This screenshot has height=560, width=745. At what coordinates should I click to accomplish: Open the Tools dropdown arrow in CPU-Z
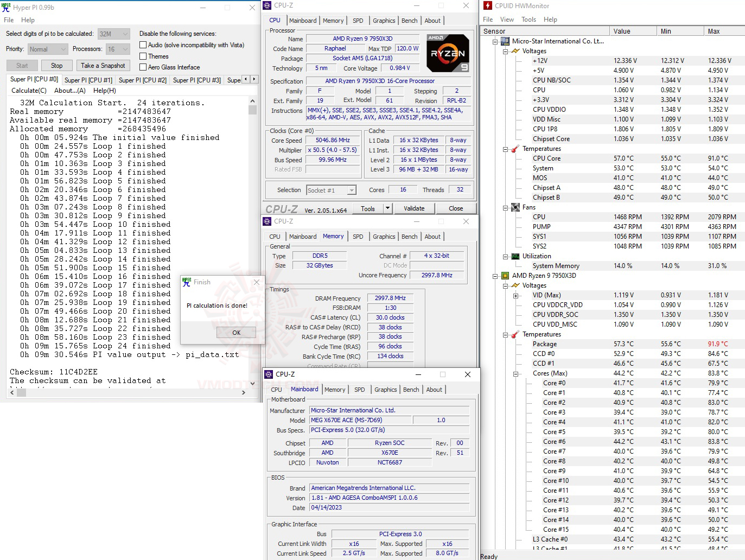click(x=387, y=208)
